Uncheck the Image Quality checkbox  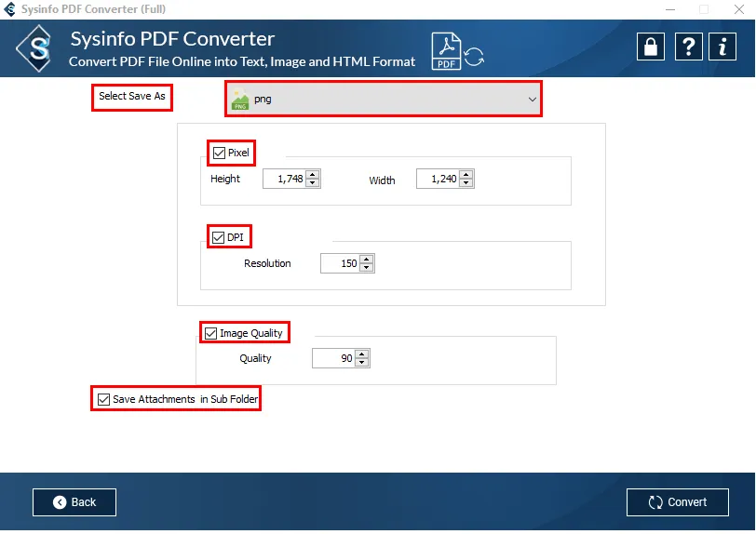click(x=210, y=333)
